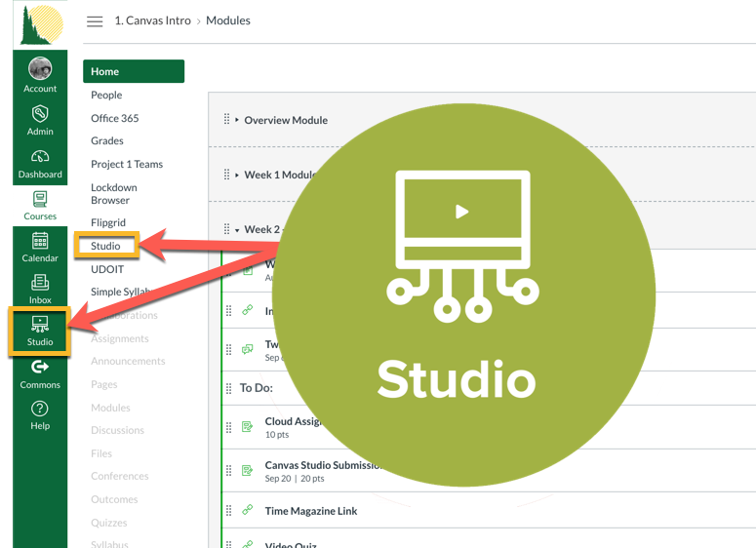Open Announcements in course navigation
Screen dimensions: 756x548
[x=128, y=361]
